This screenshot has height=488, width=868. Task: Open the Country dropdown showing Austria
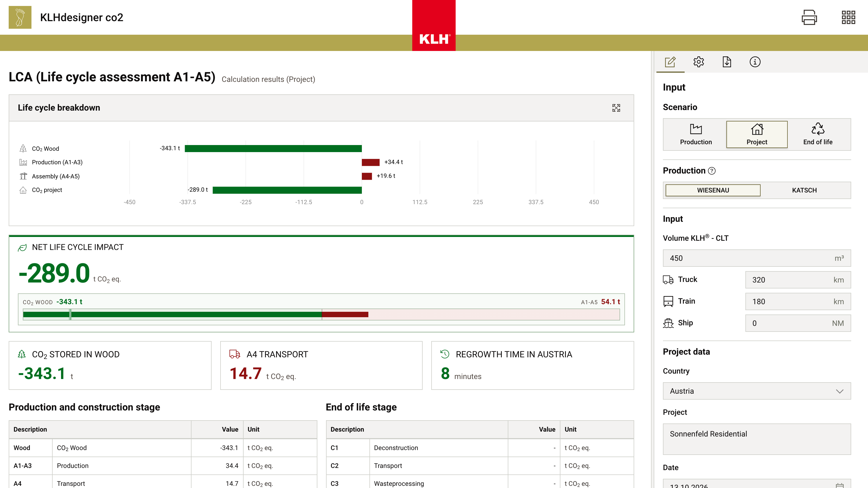pos(757,391)
